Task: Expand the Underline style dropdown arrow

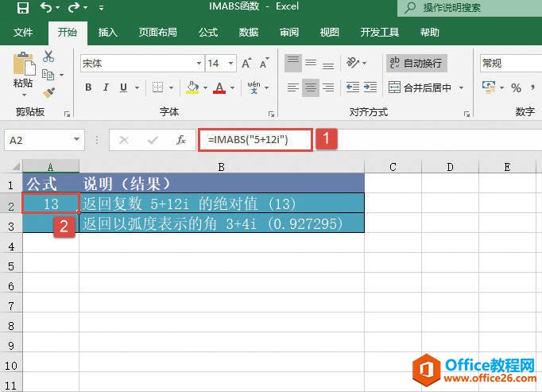Action: click(137, 88)
